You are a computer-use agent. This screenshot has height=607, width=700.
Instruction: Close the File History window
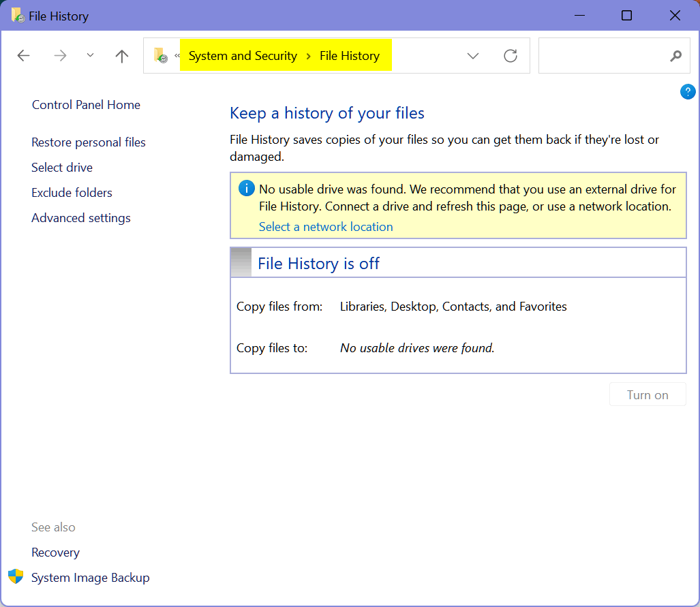click(x=675, y=16)
